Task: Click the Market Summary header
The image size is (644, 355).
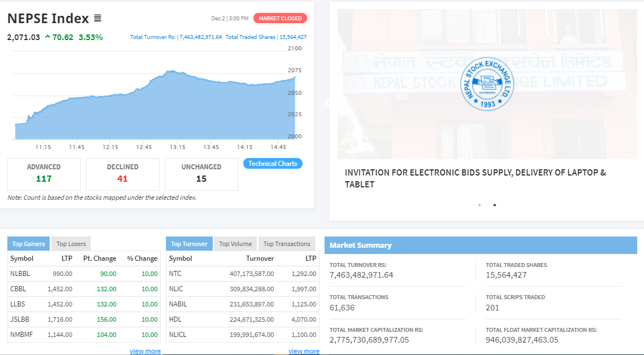Action: click(x=480, y=246)
